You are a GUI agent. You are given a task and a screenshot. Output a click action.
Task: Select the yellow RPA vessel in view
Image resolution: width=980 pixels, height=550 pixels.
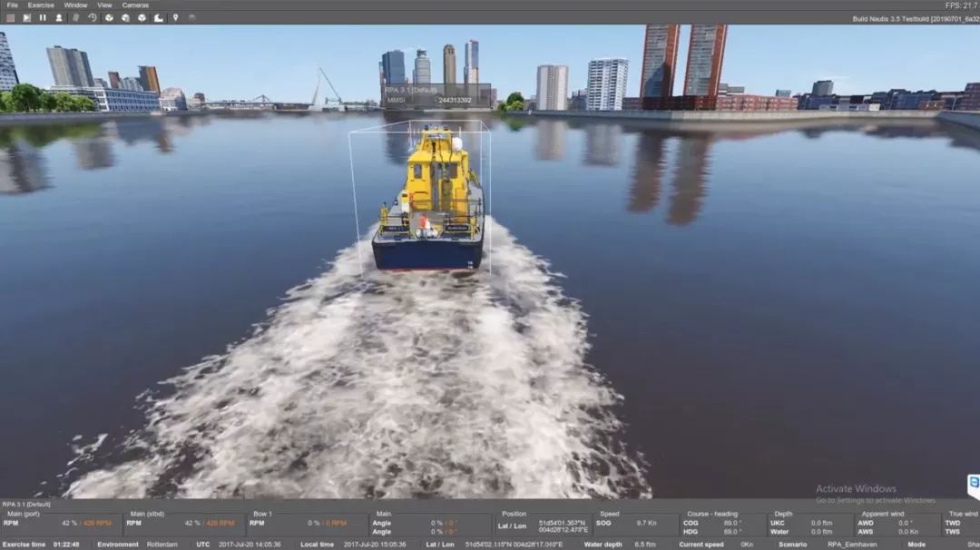[428, 199]
